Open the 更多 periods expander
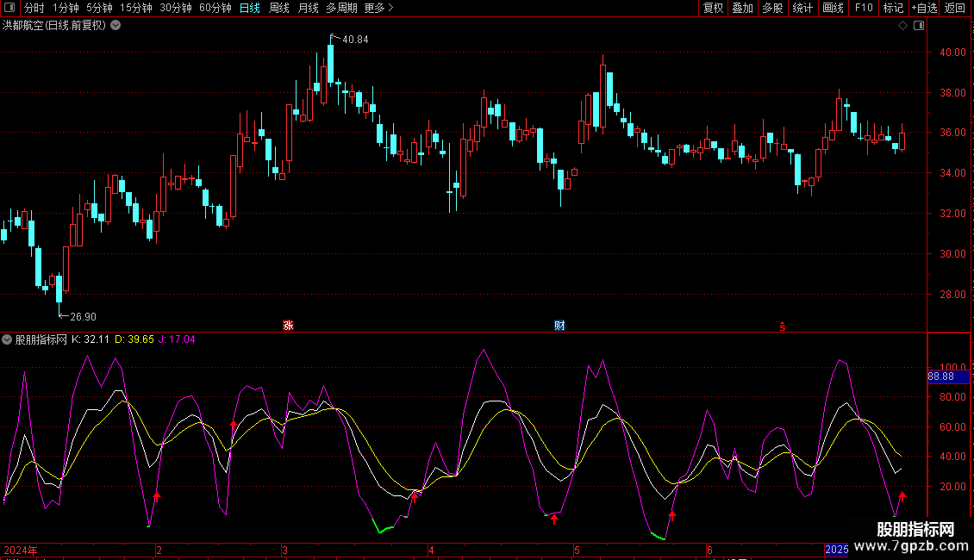974x560 pixels. (x=378, y=9)
